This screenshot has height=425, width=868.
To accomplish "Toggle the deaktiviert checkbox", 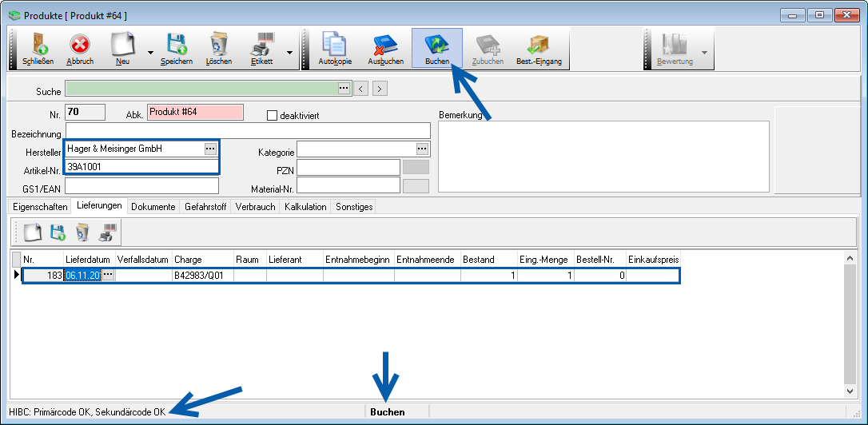I will point(272,116).
